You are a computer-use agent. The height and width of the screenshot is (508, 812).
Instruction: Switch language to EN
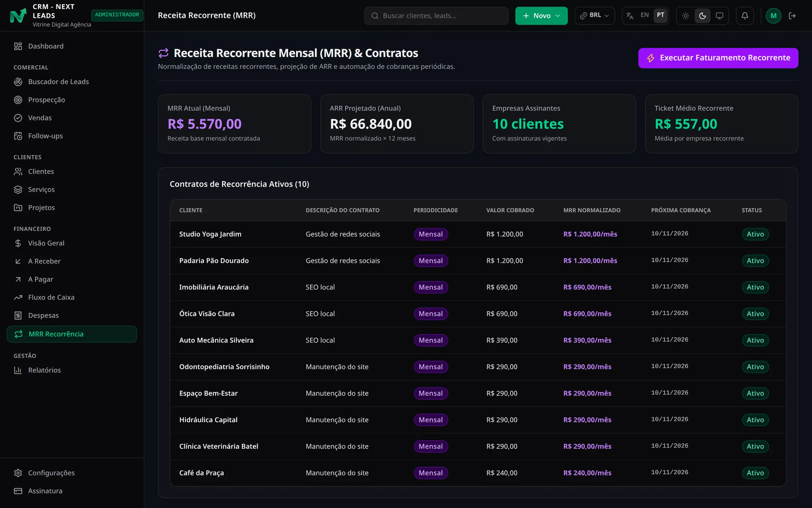[645, 15]
